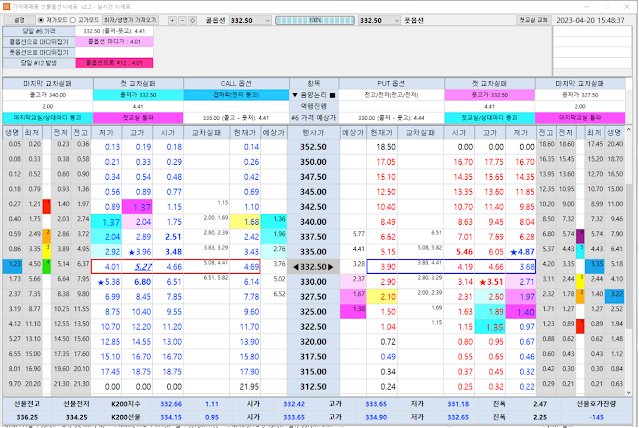Click the plus (+) toolbar button
639x428 pixels.
click(172, 20)
